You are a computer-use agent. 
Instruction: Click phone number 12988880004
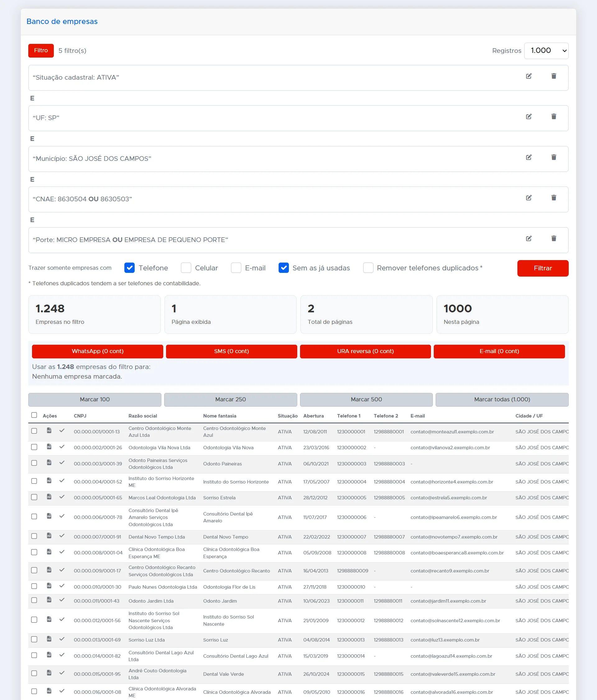click(x=389, y=482)
